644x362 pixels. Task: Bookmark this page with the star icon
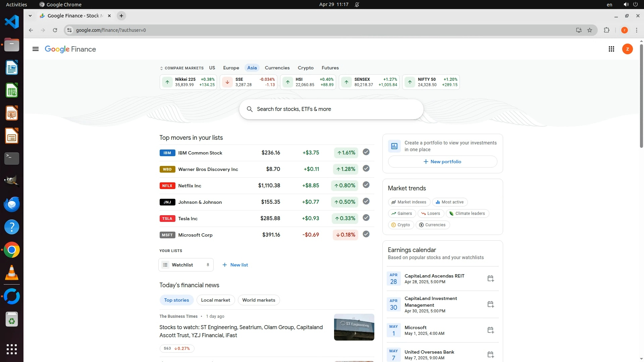click(x=590, y=30)
